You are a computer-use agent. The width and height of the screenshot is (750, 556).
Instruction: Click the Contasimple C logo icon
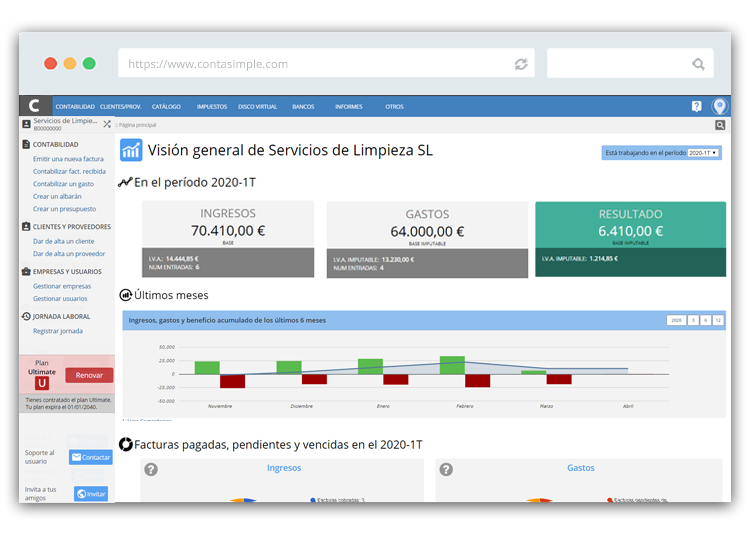[x=34, y=106]
